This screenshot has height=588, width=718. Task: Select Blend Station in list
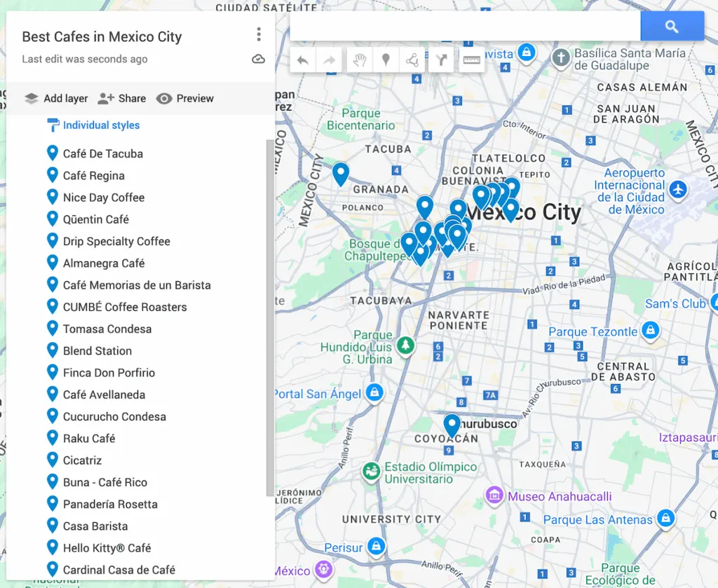click(x=97, y=351)
